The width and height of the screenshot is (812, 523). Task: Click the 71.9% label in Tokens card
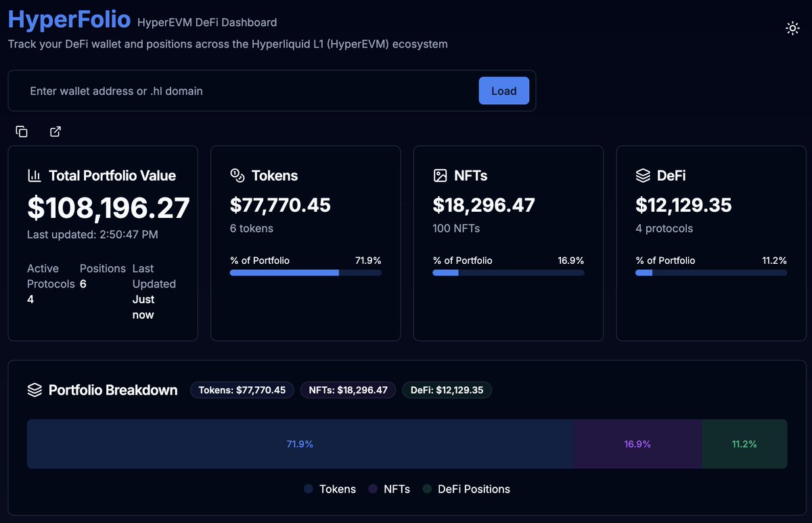click(368, 260)
